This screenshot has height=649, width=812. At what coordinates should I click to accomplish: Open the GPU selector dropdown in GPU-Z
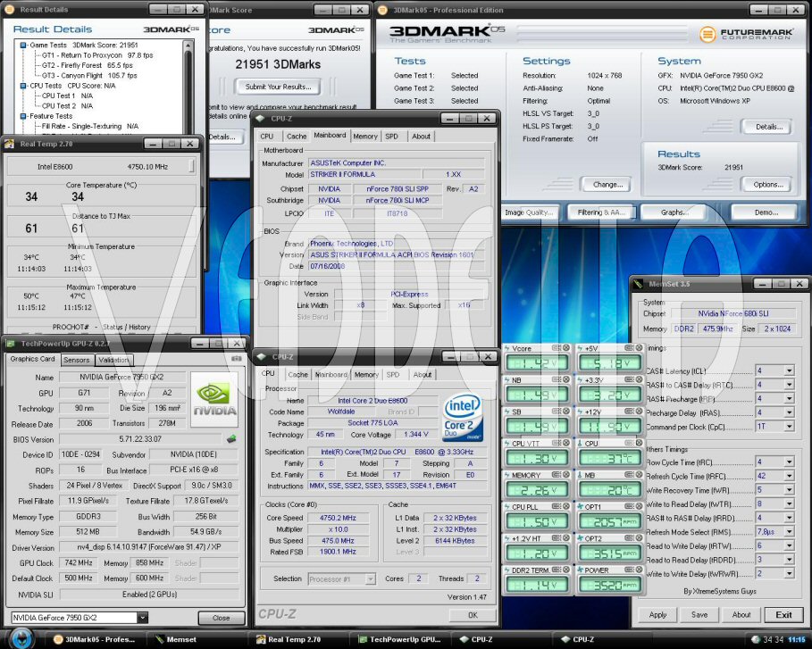(142, 618)
